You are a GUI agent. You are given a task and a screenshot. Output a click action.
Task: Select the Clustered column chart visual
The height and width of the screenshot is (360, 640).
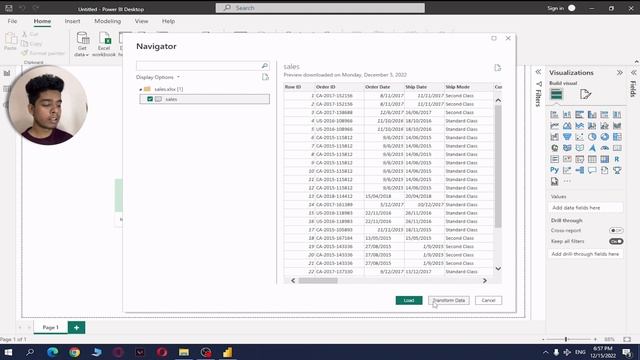592,115
